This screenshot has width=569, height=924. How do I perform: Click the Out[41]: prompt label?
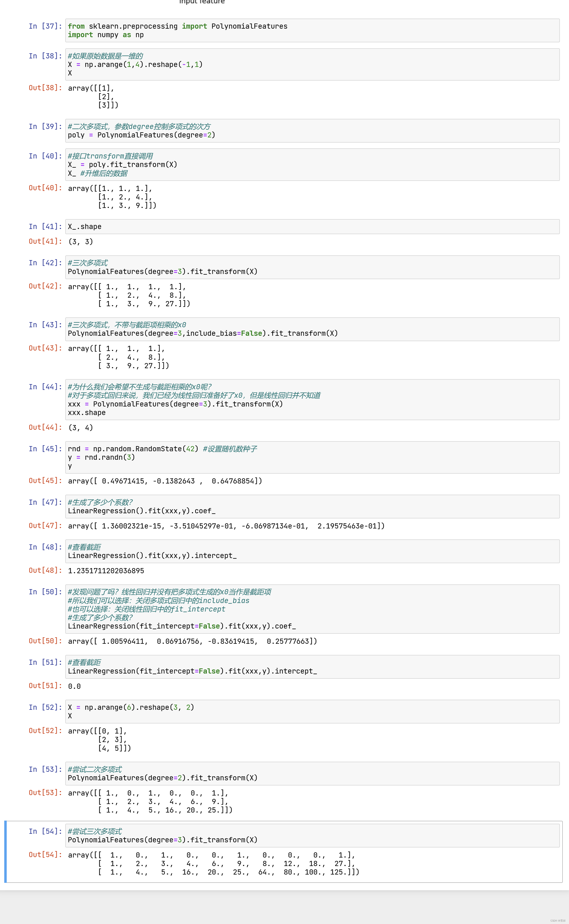pos(45,241)
